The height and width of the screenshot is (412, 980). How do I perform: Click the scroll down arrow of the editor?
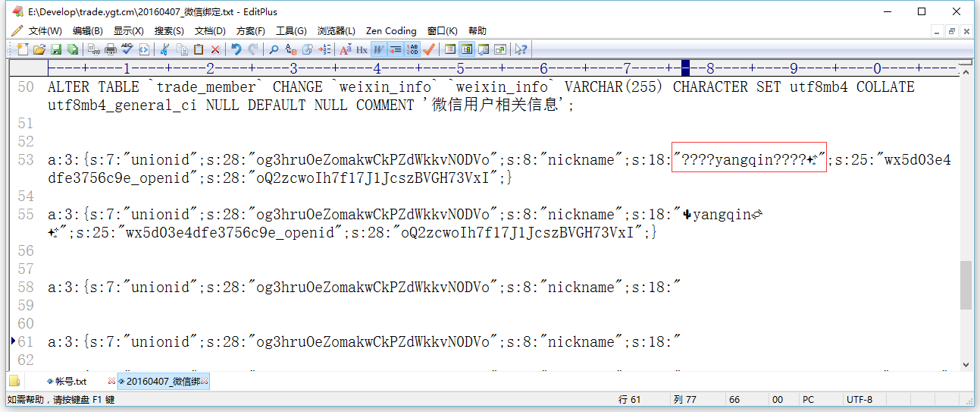(x=966, y=365)
